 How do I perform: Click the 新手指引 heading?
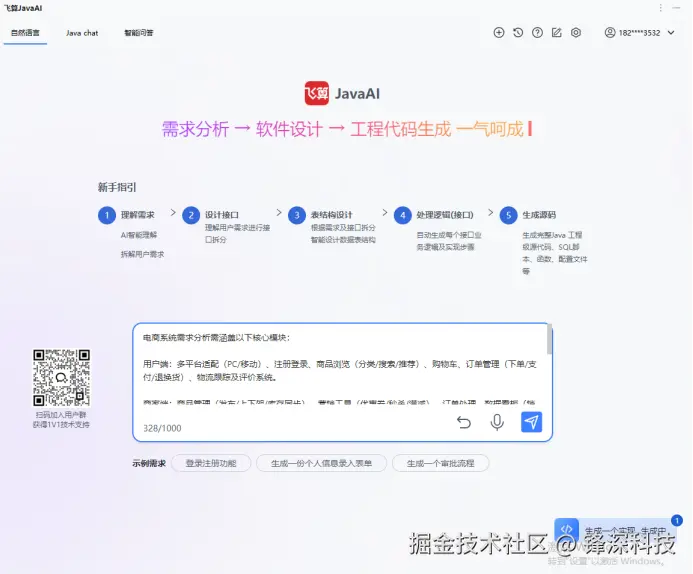point(117,187)
